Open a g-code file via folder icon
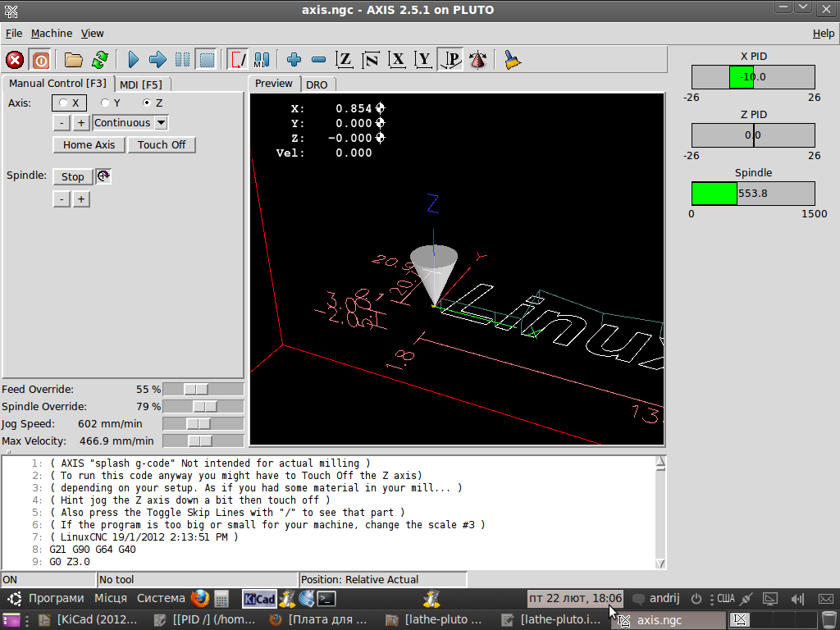 click(x=74, y=60)
